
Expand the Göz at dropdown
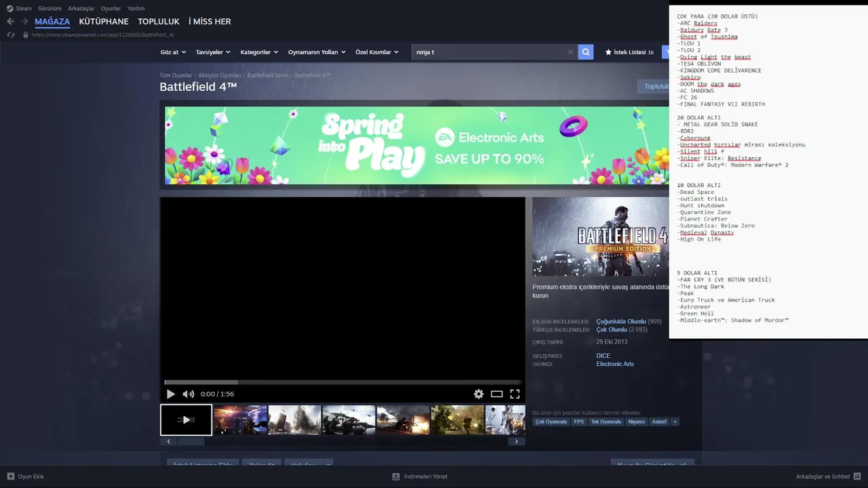[x=173, y=52]
